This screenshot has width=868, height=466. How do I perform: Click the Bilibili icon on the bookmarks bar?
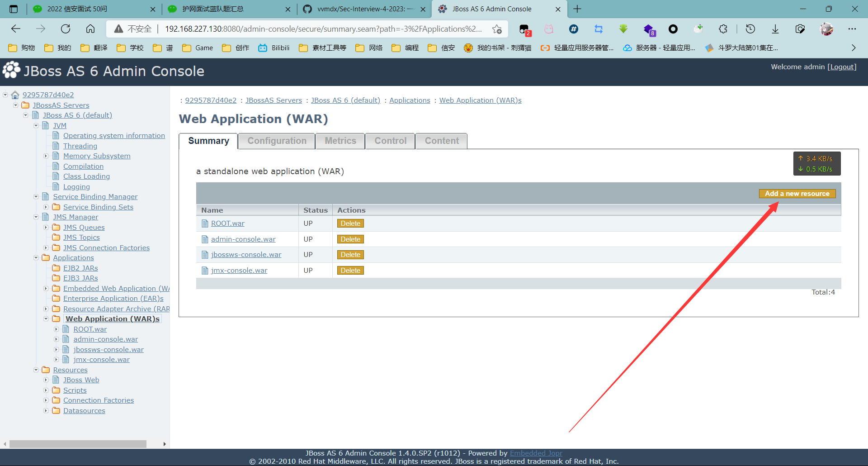(x=264, y=48)
